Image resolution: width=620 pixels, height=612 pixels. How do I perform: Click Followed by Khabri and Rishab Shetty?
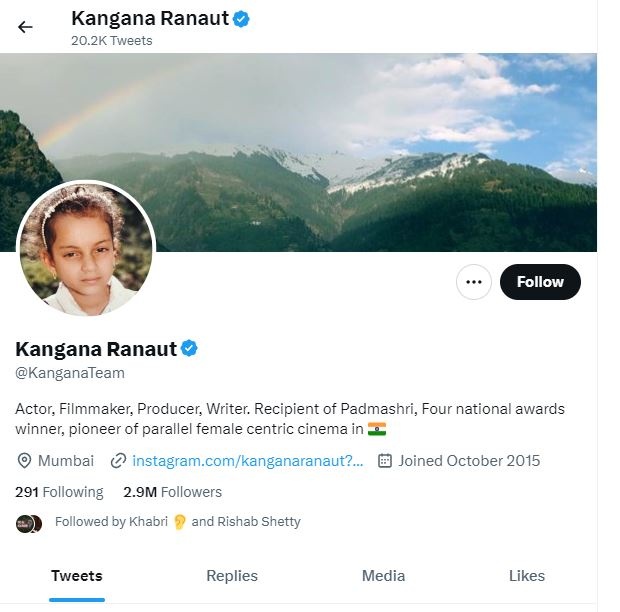coord(178,522)
